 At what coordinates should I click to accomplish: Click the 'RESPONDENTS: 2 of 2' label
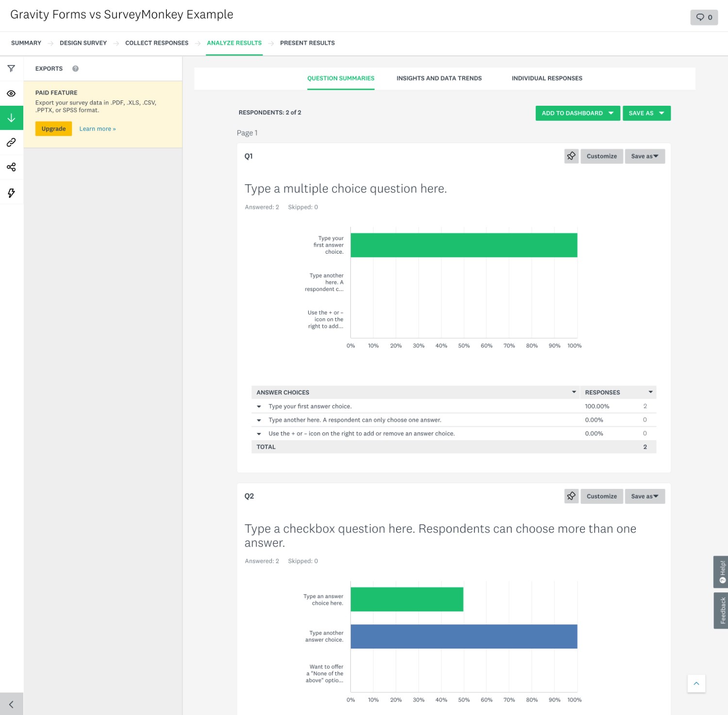tap(270, 113)
